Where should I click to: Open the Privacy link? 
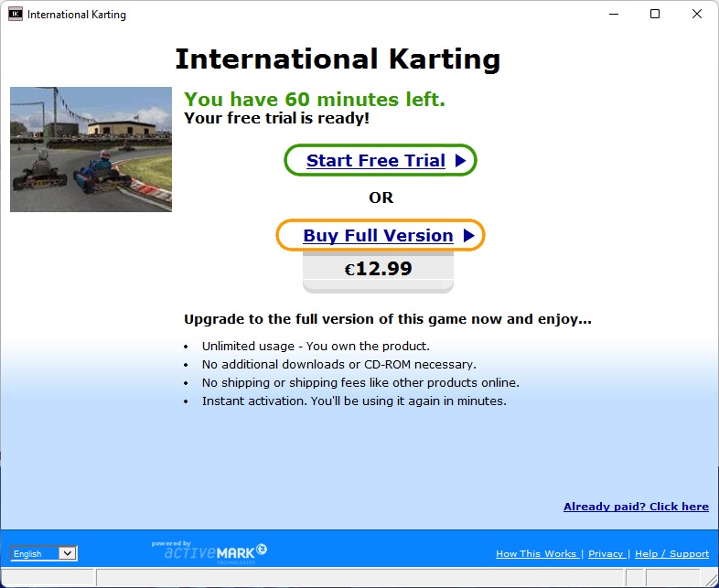pos(606,553)
